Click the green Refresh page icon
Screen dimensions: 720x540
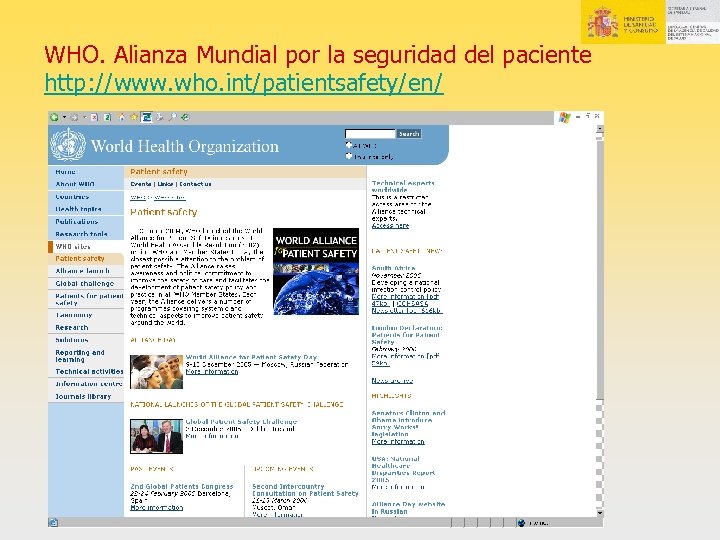107,118
